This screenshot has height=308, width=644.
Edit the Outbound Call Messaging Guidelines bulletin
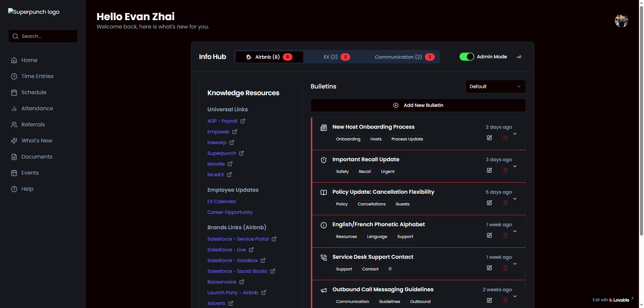point(489,300)
